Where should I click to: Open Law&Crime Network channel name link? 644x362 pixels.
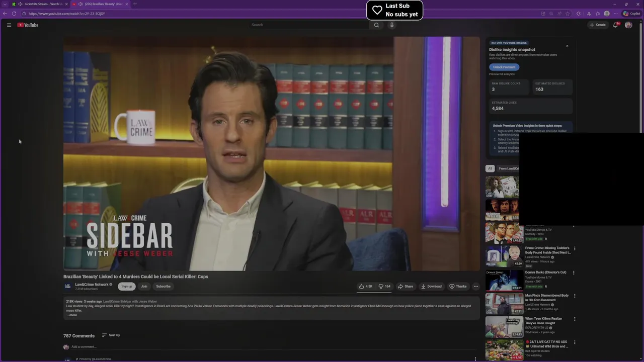tap(92, 285)
